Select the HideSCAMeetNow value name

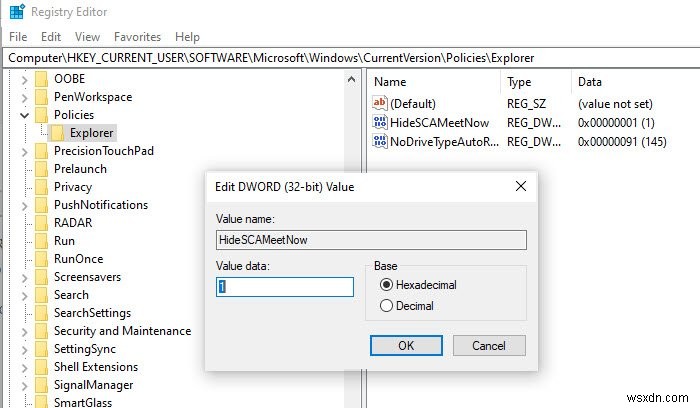439,123
